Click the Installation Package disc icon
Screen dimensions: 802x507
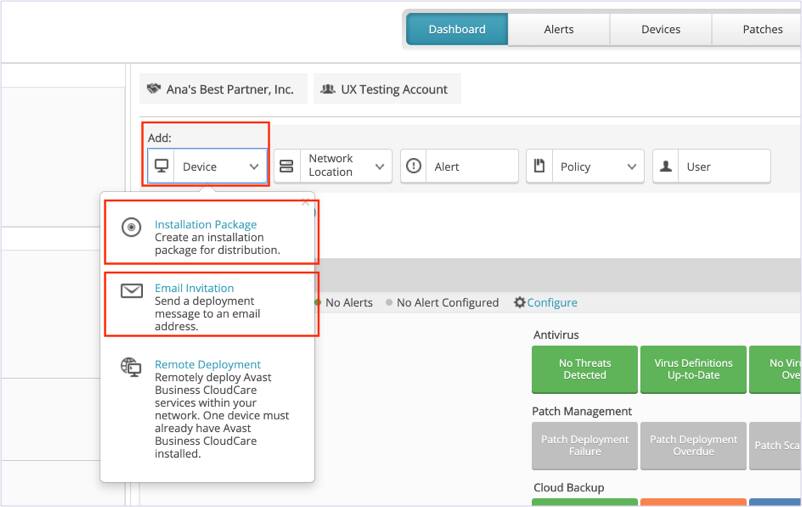tap(131, 227)
